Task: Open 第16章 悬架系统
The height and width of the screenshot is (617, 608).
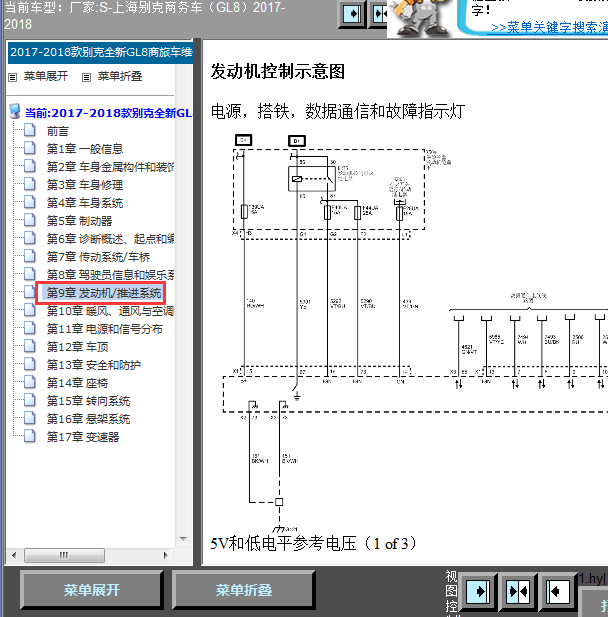Action: click(x=88, y=419)
